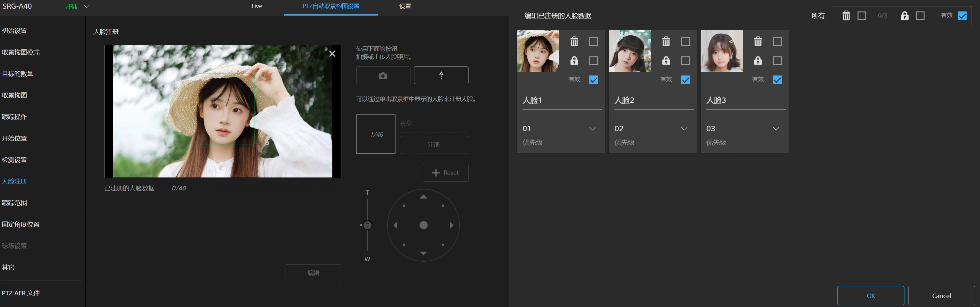Screen dimensions: 980x307
Task: Check the delete checkbox for 人脸3
Action: point(777,41)
